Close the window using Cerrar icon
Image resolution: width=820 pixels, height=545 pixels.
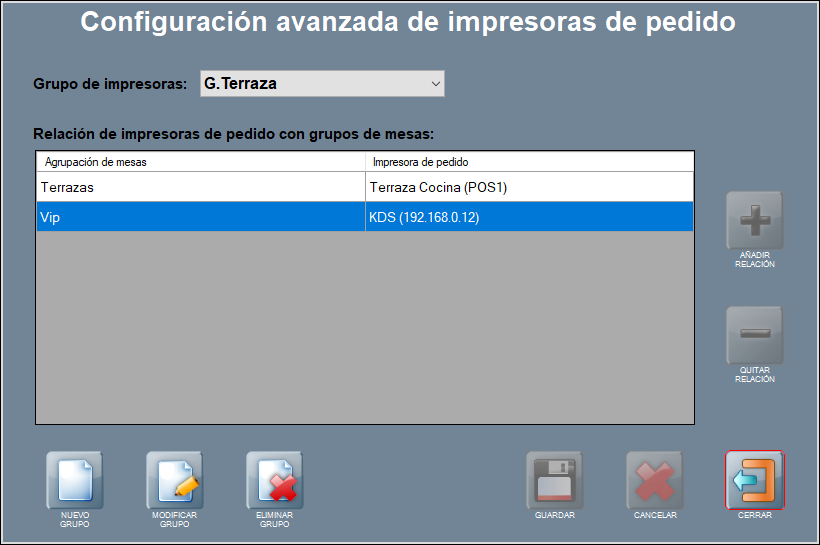coord(755,480)
